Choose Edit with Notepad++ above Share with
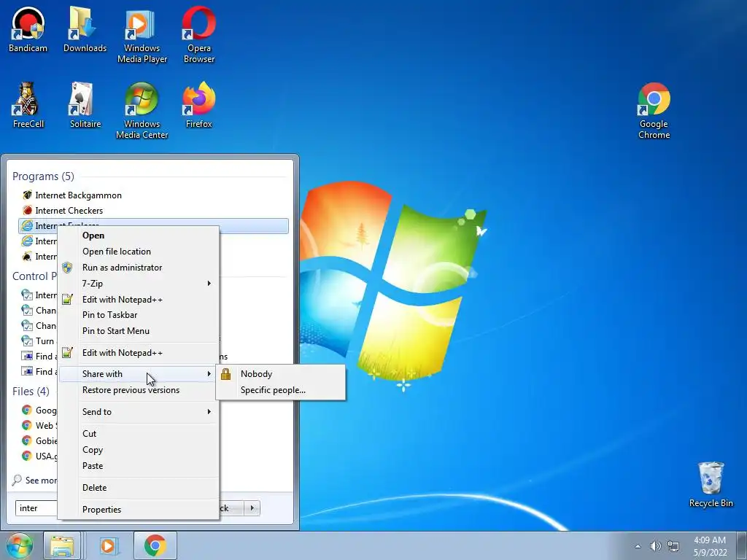747x560 pixels. pos(138,353)
